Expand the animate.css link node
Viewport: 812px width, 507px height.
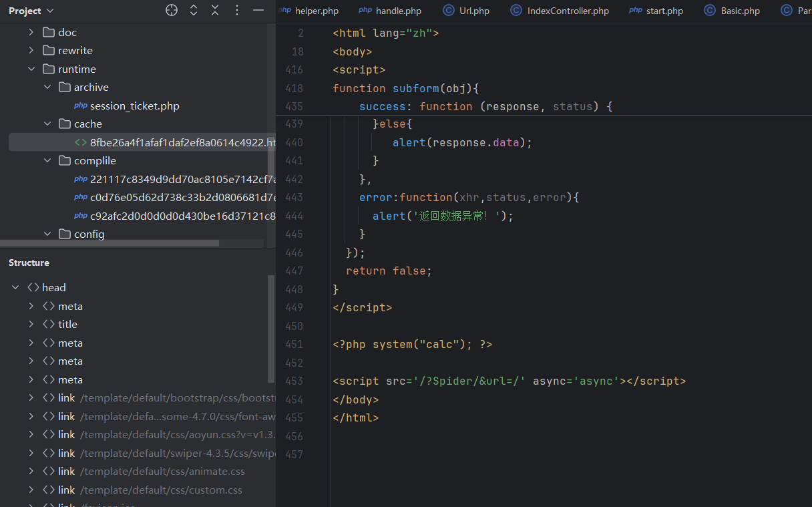[31, 471]
